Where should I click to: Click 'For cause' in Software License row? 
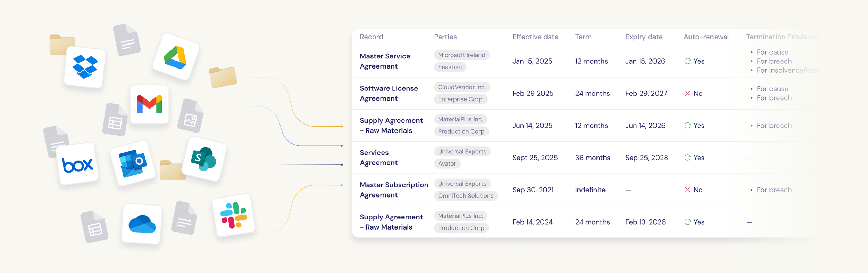click(773, 89)
